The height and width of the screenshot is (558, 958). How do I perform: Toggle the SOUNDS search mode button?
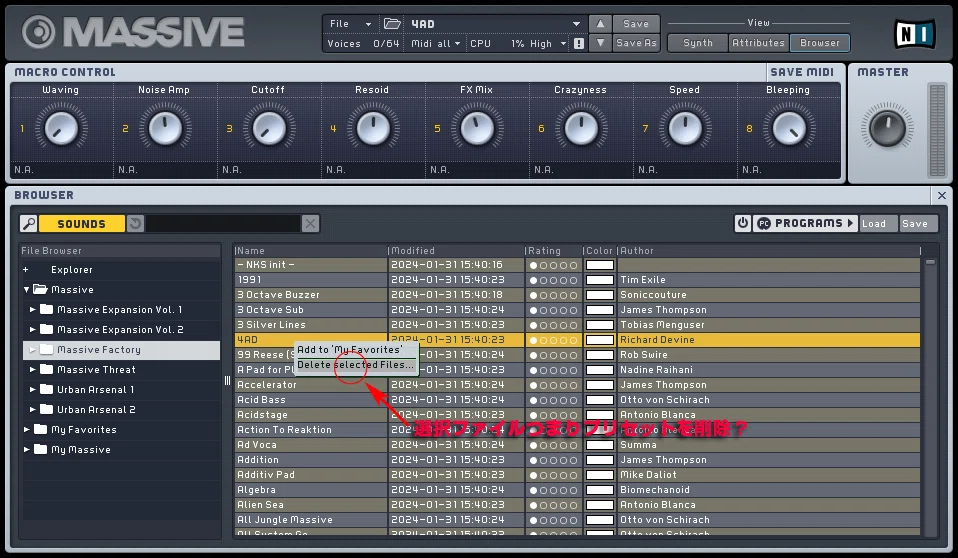pos(82,224)
